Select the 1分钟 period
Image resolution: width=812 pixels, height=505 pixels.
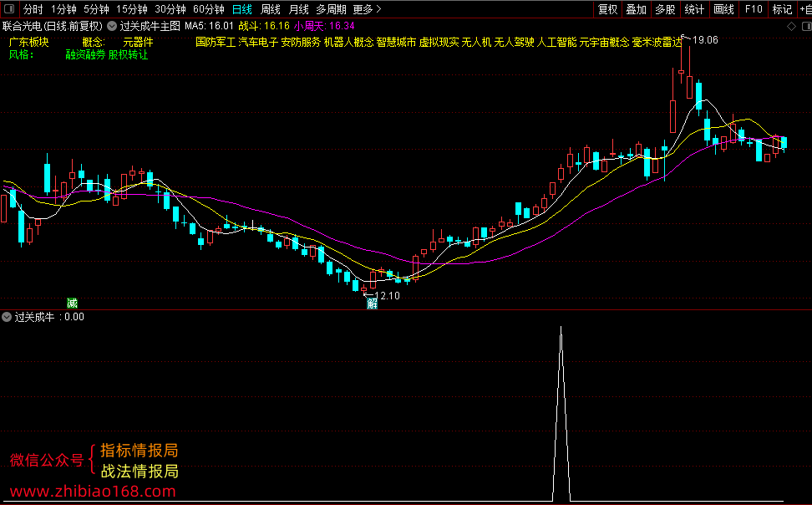tap(63, 9)
